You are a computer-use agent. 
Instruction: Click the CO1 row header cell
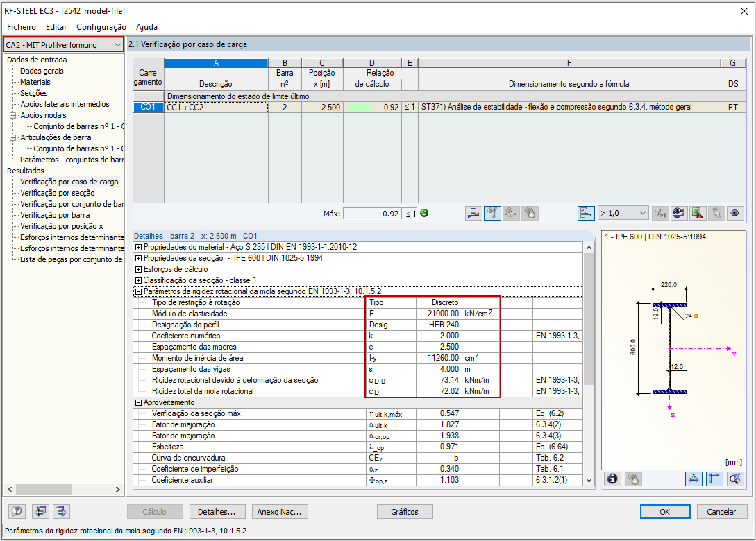pyautogui.click(x=148, y=107)
